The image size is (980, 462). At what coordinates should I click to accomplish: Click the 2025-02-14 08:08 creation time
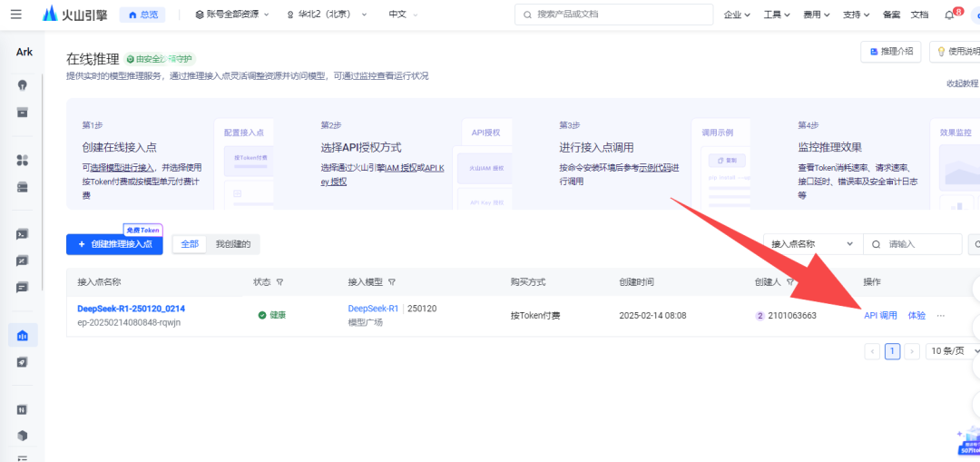point(652,316)
